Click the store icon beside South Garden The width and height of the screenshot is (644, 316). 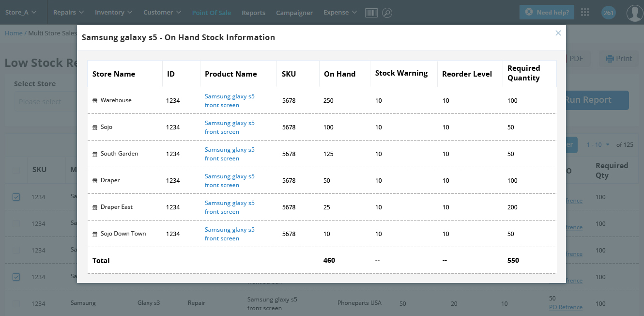pos(95,154)
